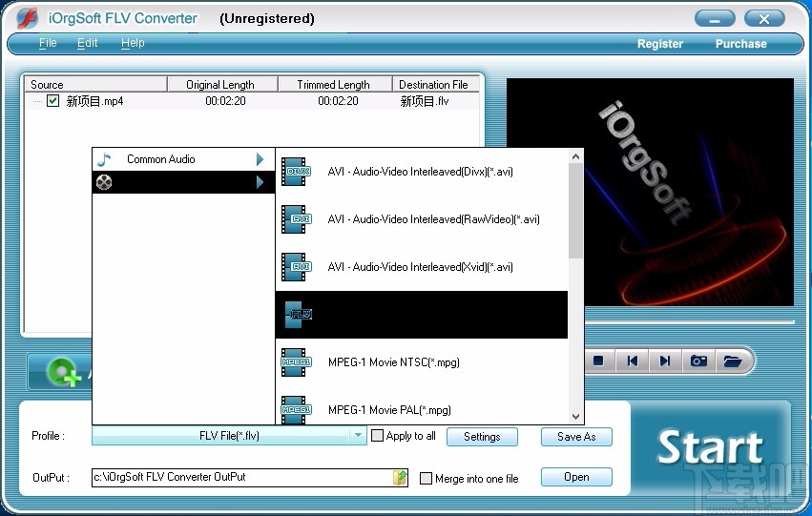
Task: Jump to next with skip-forward button
Action: pyautogui.click(x=665, y=361)
